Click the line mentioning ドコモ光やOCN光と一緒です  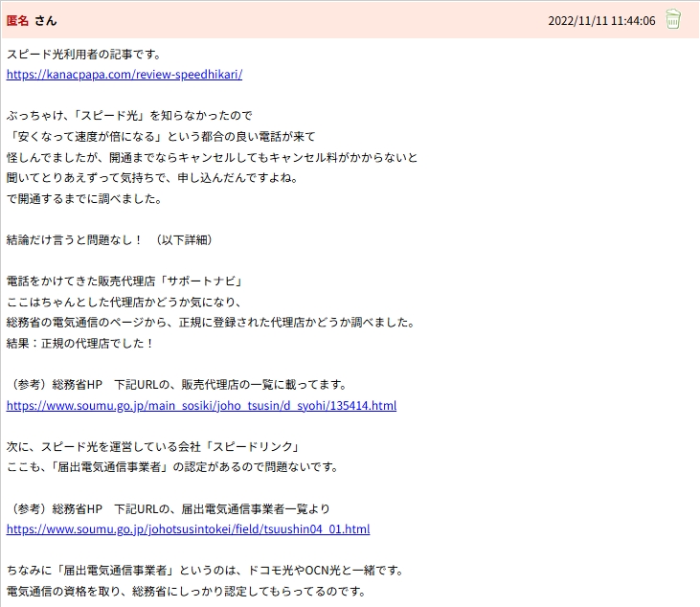pyautogui.click(x=205, y=571)
